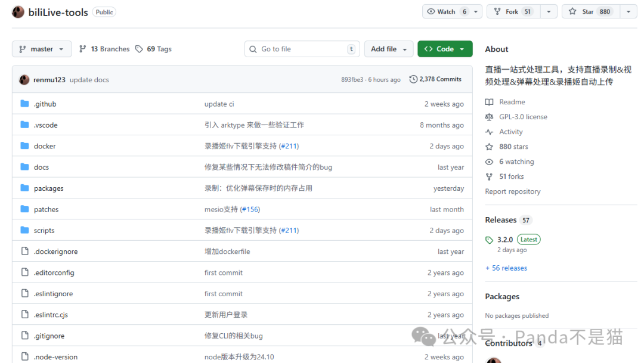Click the tag icon beside 69 Tags
This screenshot has width=644, height=363.
[x=139, y=49]
